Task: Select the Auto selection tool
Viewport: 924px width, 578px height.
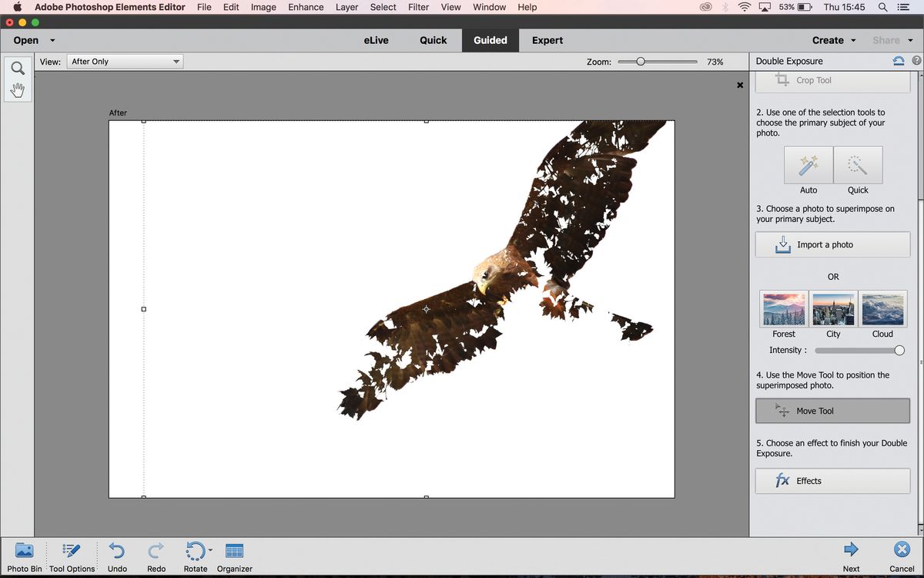Action: [x=808, y=164]
